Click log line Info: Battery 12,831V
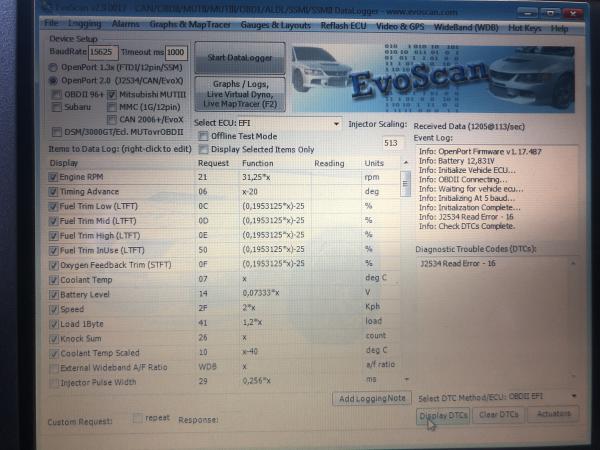This screenshot has height=450, width=600. 457,161
